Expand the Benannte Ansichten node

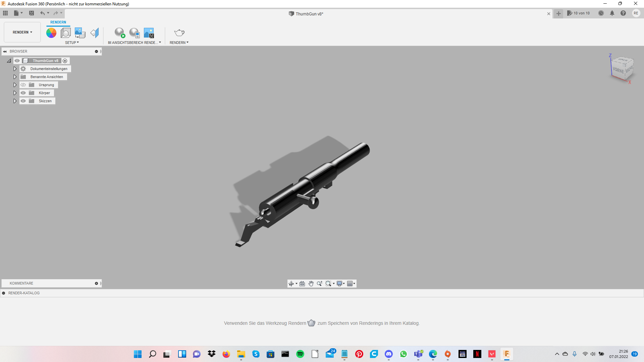click(x=15, y=77)
